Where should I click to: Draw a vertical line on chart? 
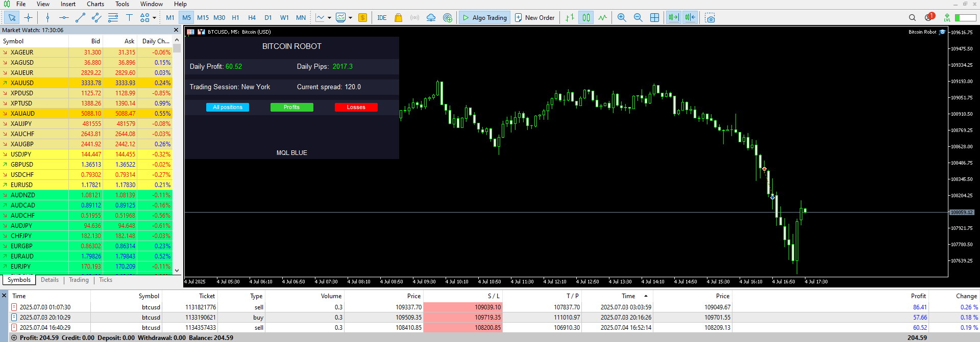point(47,18)
